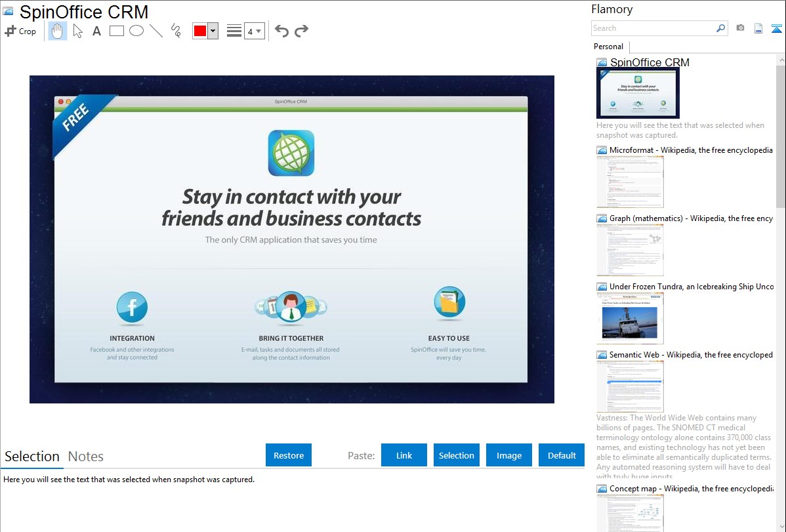Screen dimensions: 786x532
Task: Capture a snapshot with camera icon
Action: click(x=740, y=28)
